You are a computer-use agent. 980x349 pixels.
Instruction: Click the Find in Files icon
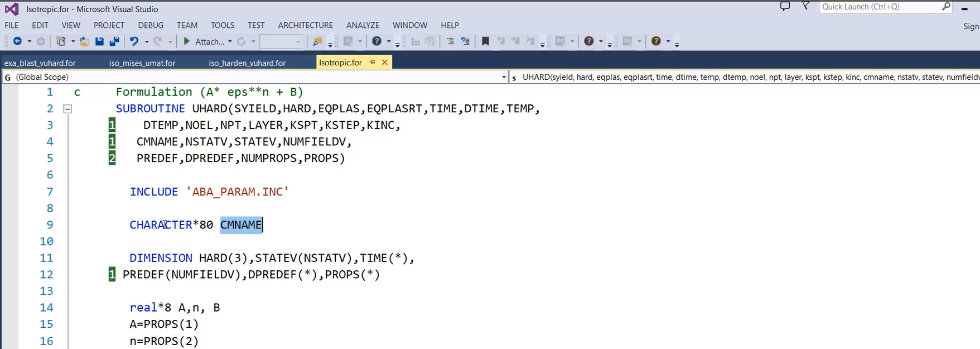click(317, 41)
